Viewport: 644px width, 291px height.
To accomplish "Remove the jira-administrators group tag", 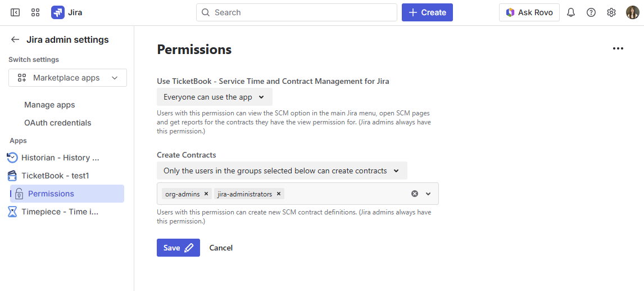I will tap(279, 194).
